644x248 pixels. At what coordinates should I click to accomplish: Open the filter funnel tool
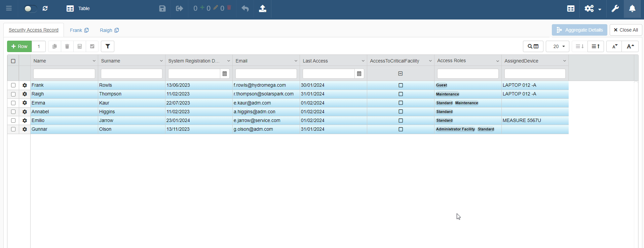click(x=108, y=46)
